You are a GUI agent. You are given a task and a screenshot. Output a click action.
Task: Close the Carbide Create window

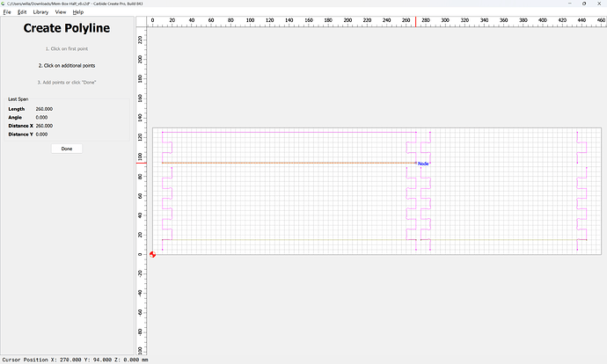[x=599, y=4]
